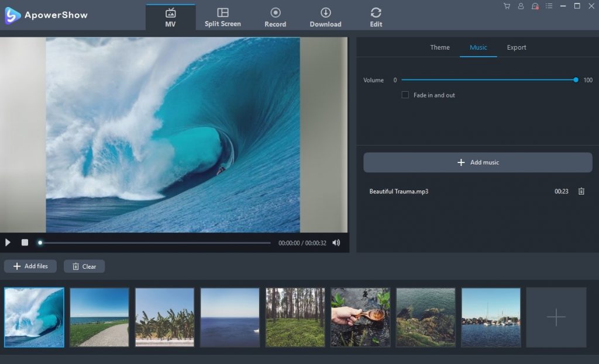Open the hamburger menu in the title bar
The height and width of the screenshot is (364, 599).
click(549, 6)
